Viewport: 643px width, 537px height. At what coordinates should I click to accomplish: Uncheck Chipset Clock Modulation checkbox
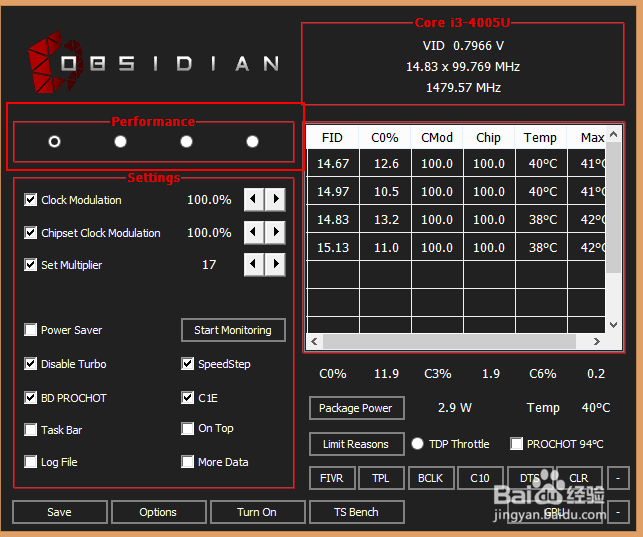tap(30, 232)
